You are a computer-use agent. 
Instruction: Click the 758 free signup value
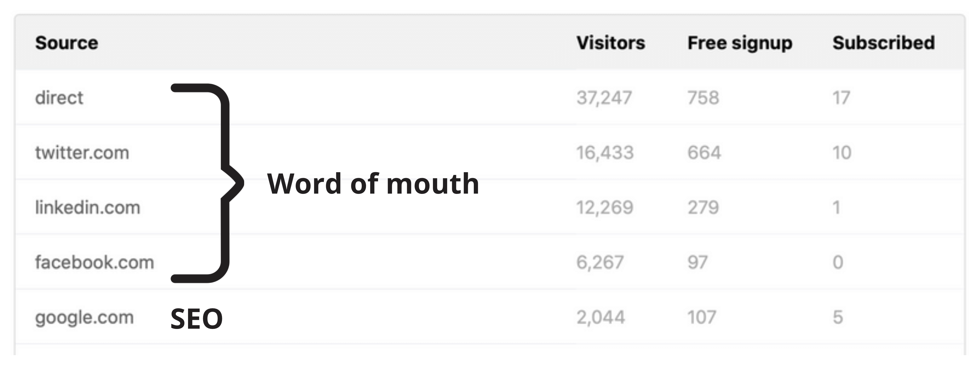tap(703, 98)
